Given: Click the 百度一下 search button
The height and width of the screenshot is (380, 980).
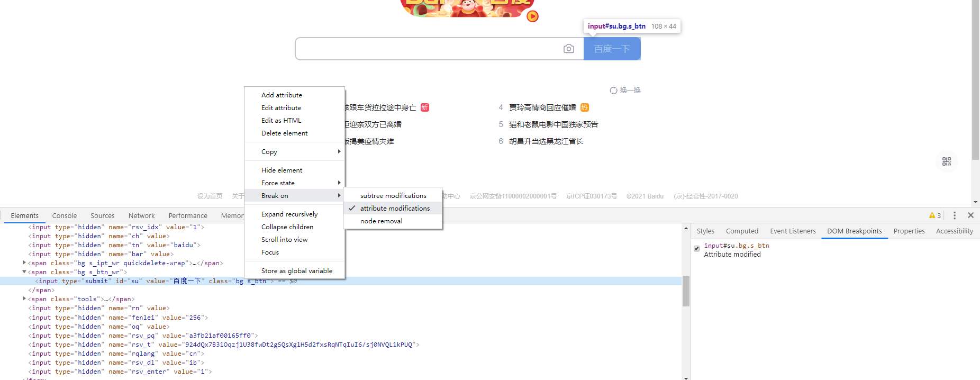Looking at the screenshot, I should pyautogui.click(x=612, y=49).
